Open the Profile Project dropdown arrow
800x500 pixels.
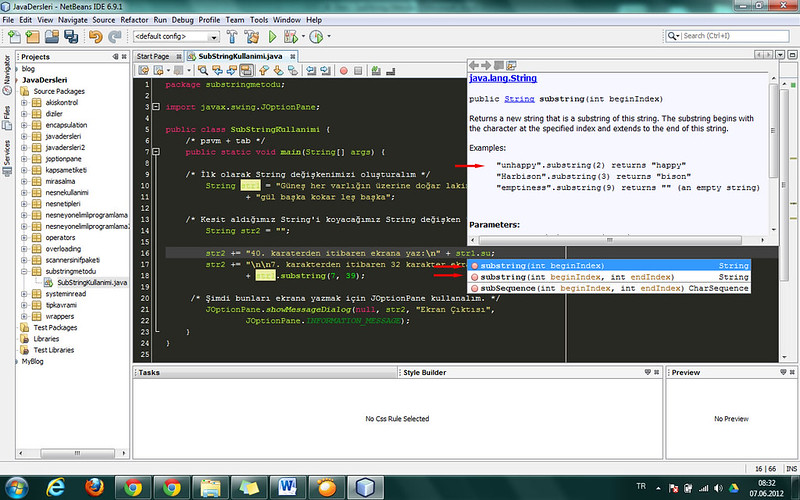click(329, 36)
